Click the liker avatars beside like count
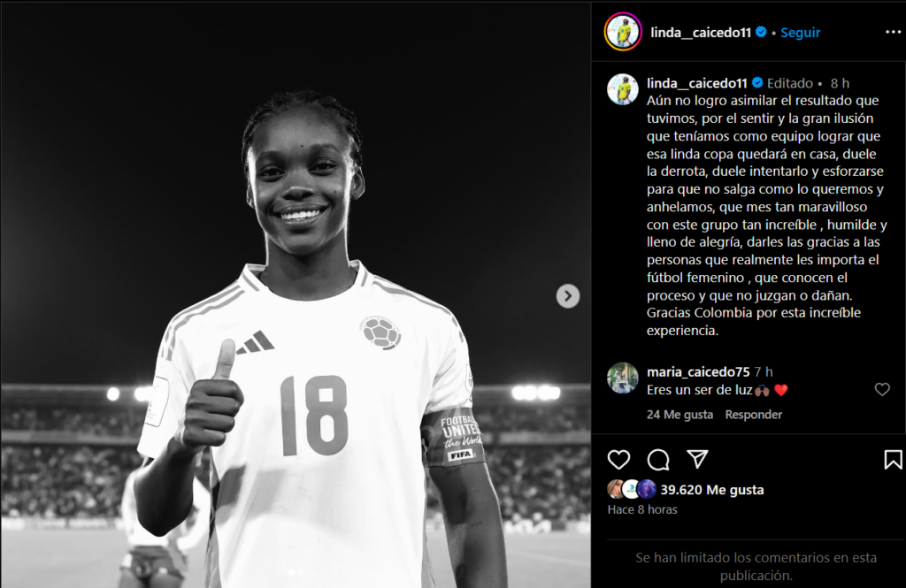906x588 pixels. (x=632, y=489)
